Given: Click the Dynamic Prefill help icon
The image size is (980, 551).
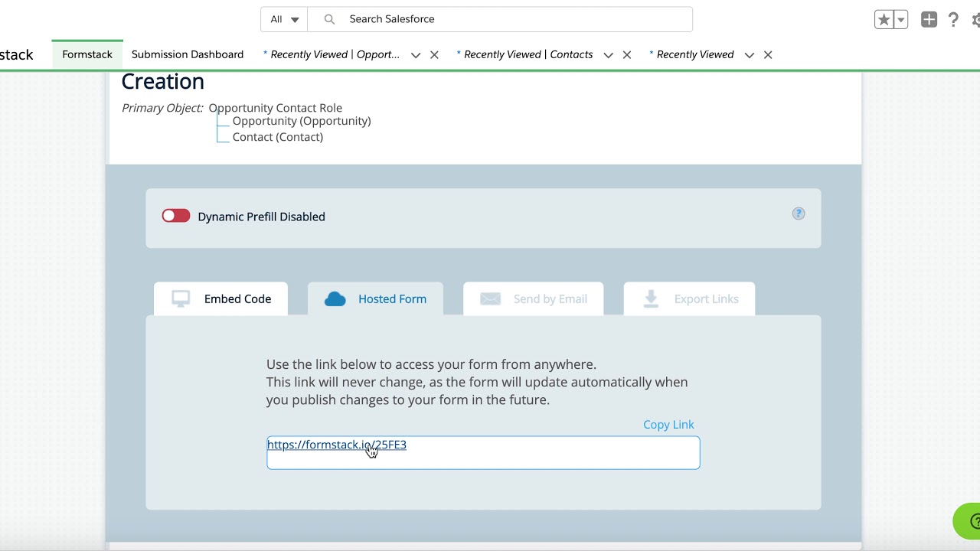Looking at the screenshot, I should coord(799,214).
